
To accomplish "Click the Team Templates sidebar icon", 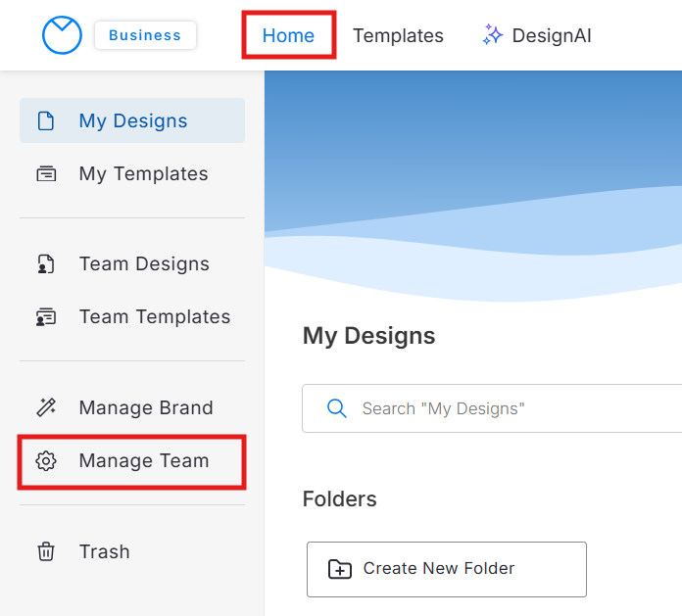I will click(46, 317).
